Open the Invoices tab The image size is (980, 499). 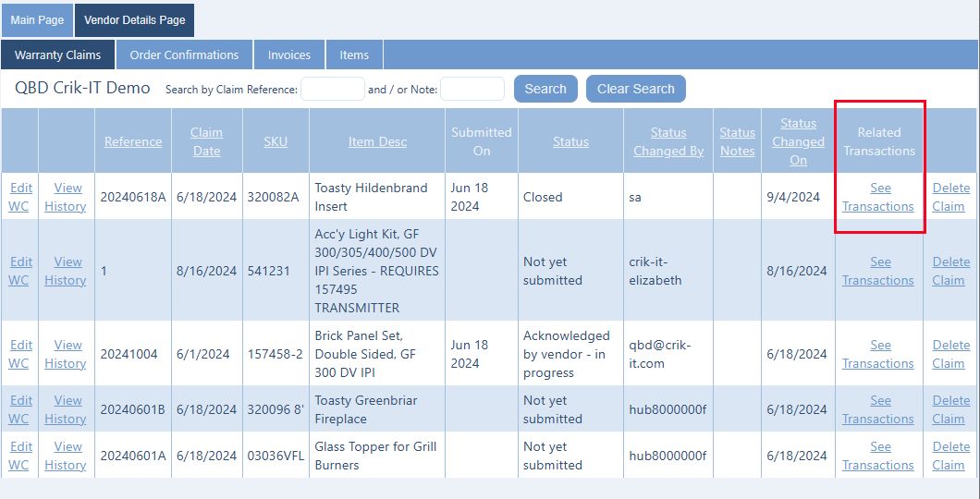point(289,55)
